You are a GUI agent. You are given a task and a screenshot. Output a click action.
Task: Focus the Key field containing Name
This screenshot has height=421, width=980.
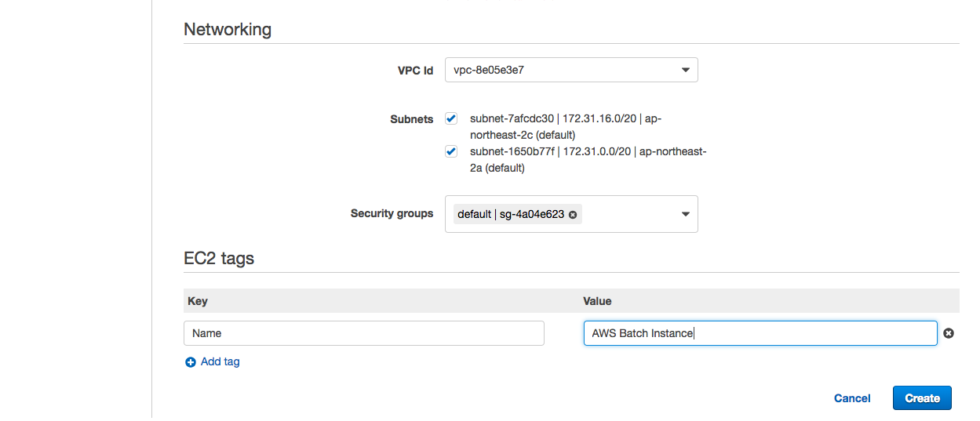coord(363,333)
